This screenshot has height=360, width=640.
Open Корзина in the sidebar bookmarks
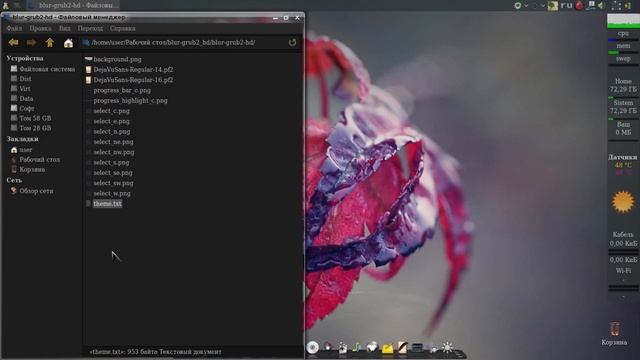(x=28, y=169)
